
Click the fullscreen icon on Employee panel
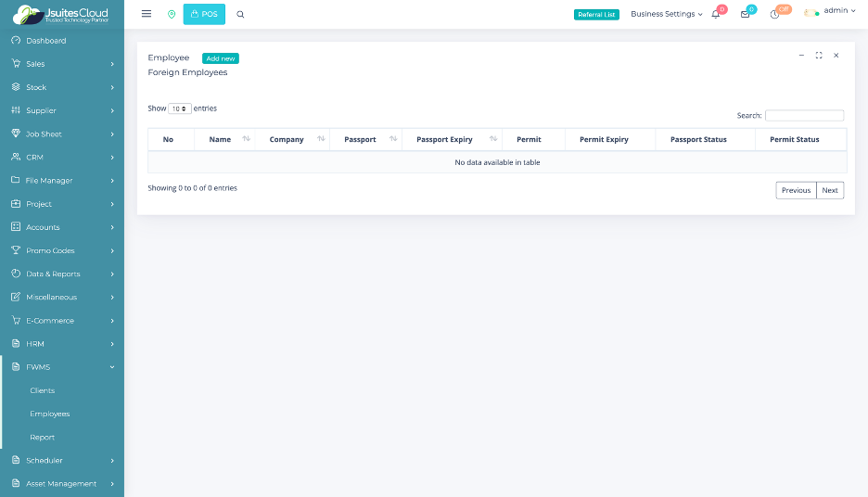point(819,56)
